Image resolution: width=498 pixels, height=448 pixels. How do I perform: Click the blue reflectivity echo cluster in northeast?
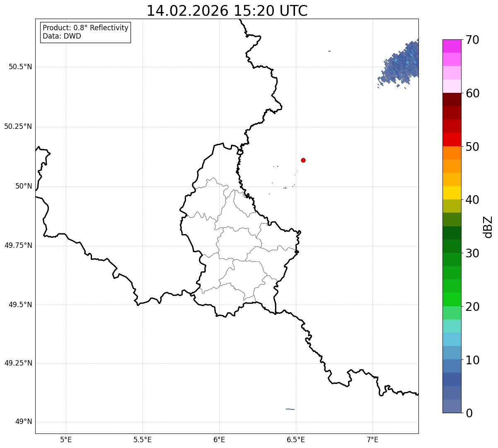tap(400, 63)
